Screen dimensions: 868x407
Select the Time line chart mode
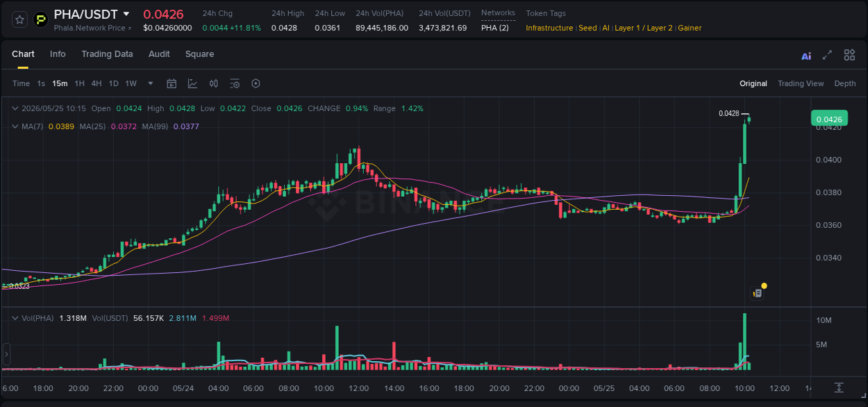(21, 83)
